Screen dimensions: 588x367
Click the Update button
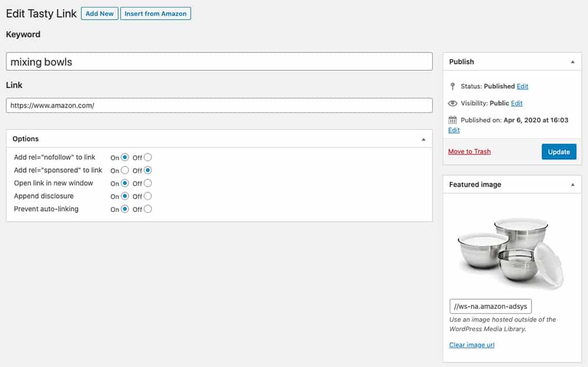[559, 152]
